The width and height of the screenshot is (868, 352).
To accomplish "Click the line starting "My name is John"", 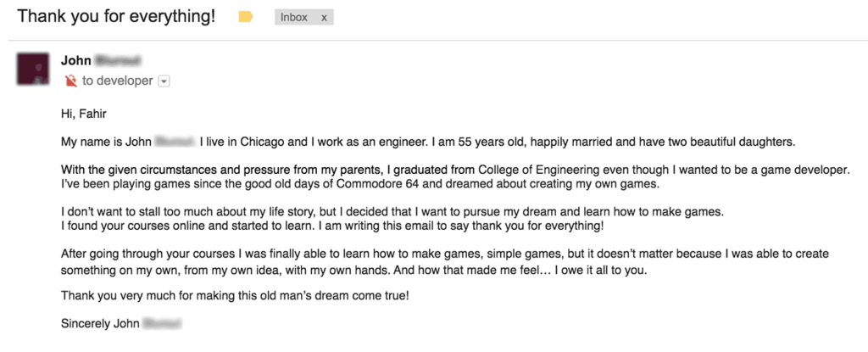I will click(428, 142).
